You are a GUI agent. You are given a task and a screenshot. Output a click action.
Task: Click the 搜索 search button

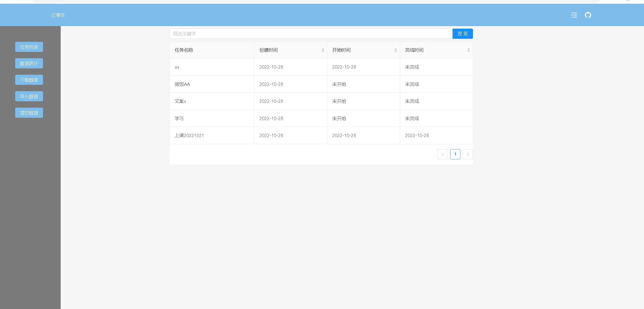pos(462,33)
